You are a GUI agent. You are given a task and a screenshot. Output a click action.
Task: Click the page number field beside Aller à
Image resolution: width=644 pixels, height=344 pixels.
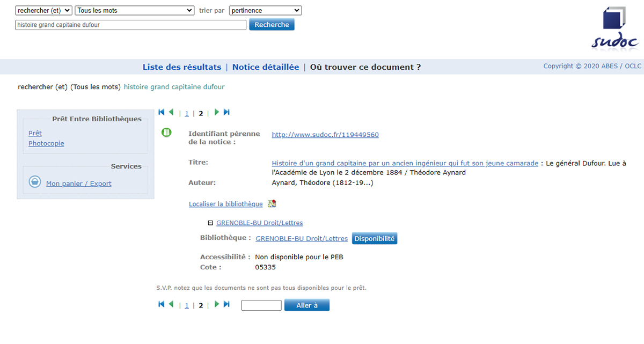coord(261,305)
